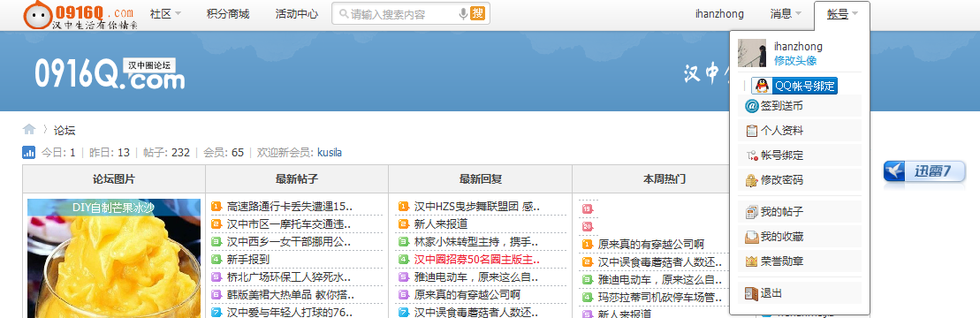
Task: Click username ihanzhong in top bar
Action: pyautogui.click(x=719, y=14)
